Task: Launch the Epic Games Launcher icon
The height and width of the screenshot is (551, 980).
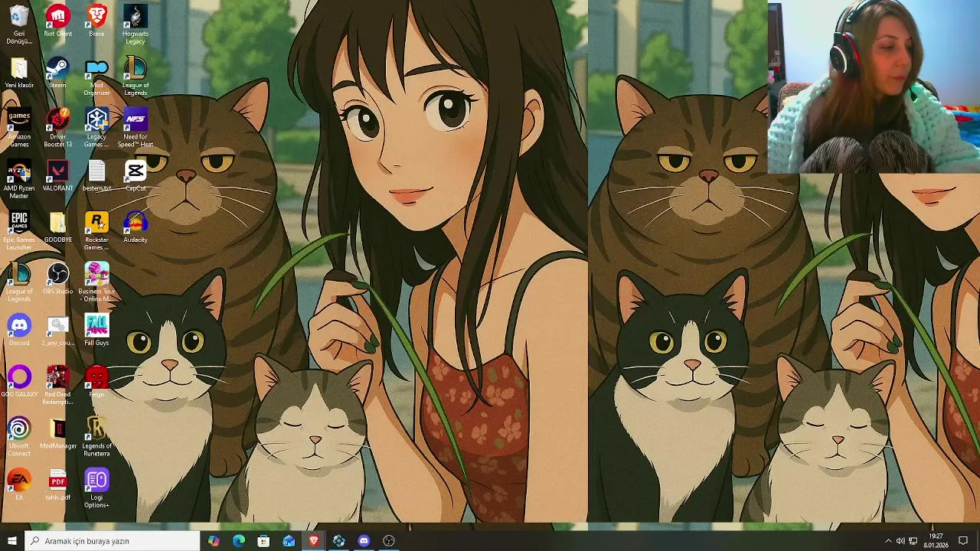Action: point(19,231)
